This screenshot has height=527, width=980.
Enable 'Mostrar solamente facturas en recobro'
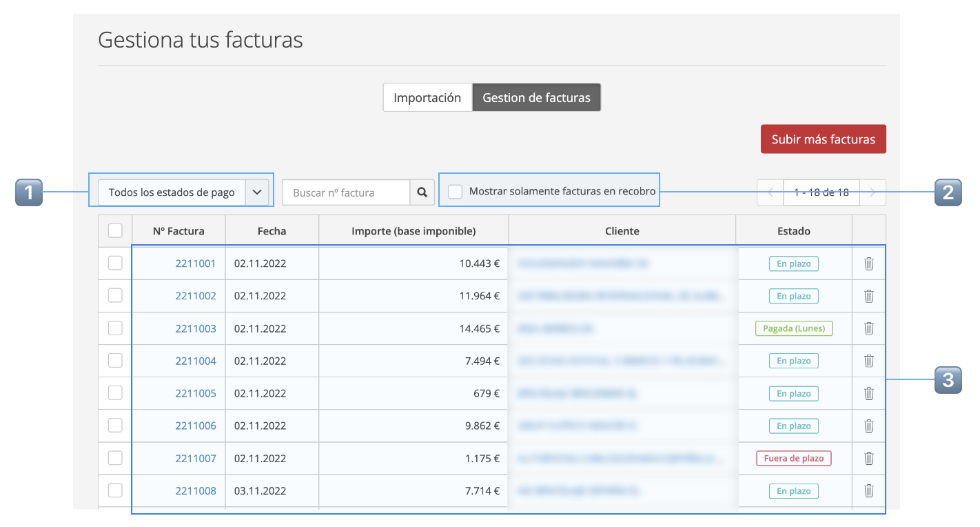(x=455, y=191)
